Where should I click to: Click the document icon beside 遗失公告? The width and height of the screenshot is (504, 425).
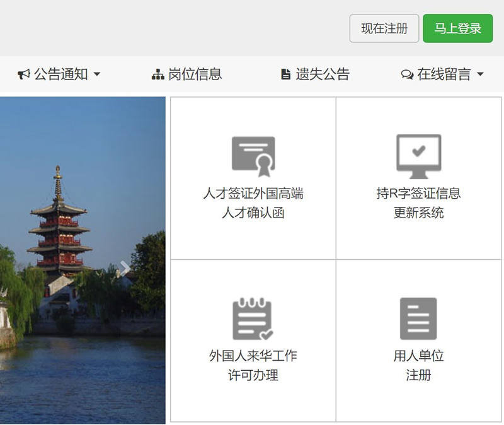pos(285,74)
